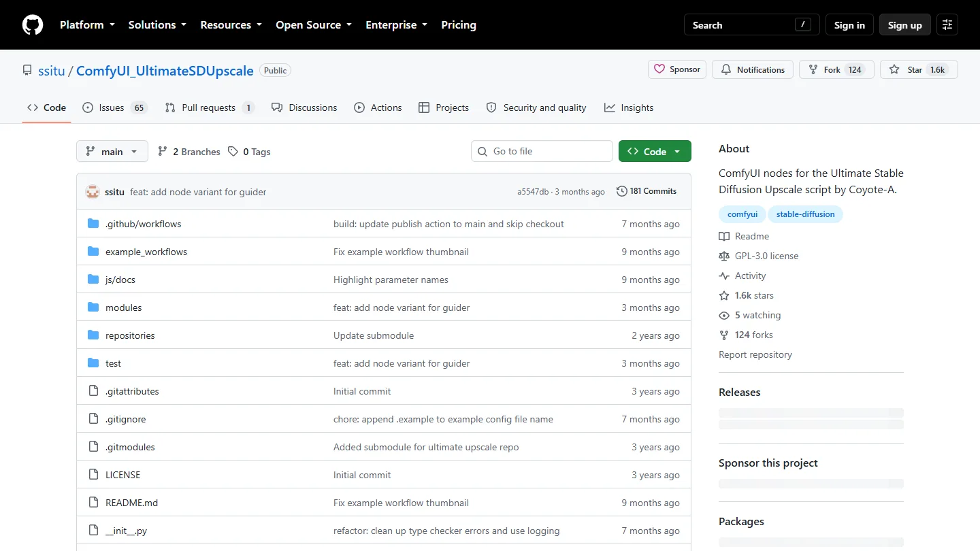Click the Sign in button
This screenshot has height=551, width=980.
[x=849, y=25]
